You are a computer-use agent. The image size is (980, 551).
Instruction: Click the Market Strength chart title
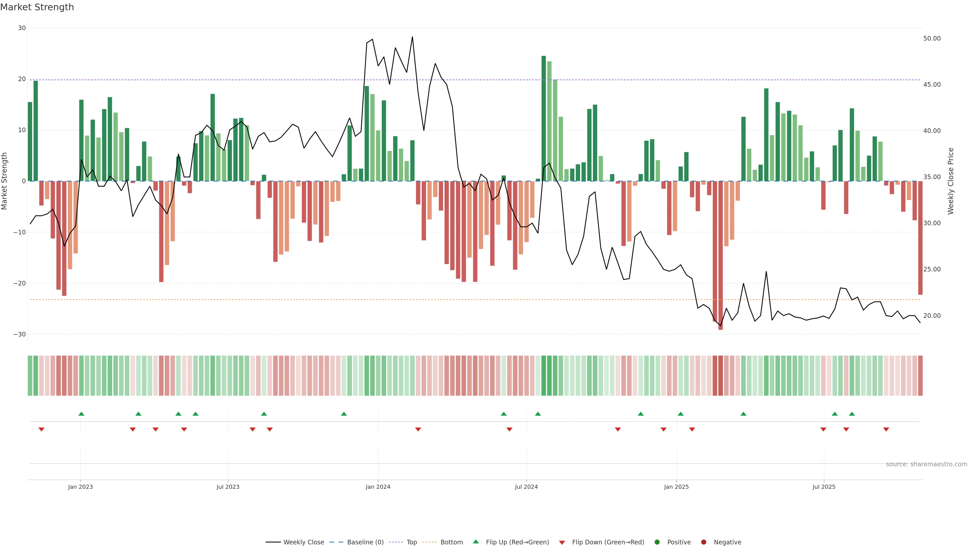point(37,7)
